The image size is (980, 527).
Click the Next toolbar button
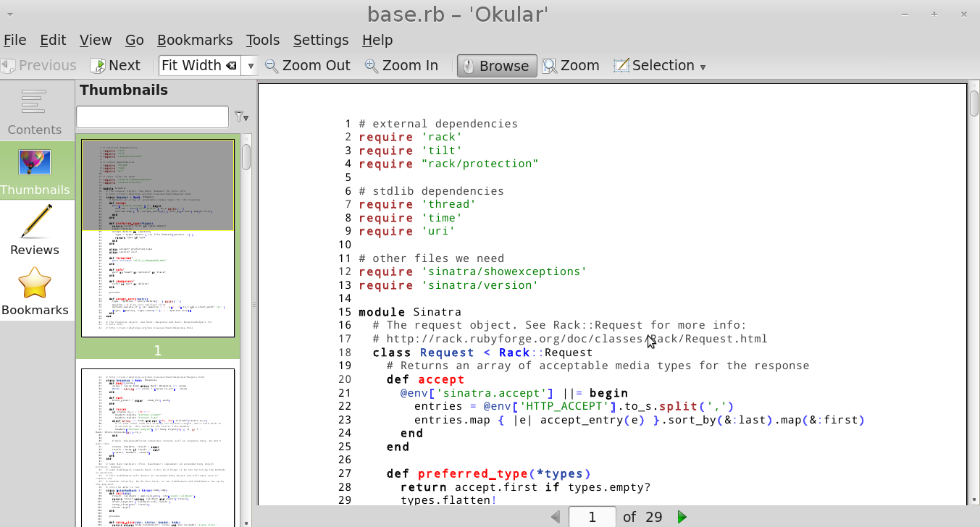[x=115, y=66]
